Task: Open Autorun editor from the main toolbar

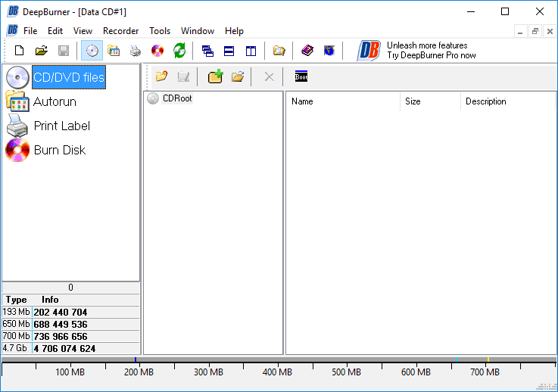Action: (114, 51)
